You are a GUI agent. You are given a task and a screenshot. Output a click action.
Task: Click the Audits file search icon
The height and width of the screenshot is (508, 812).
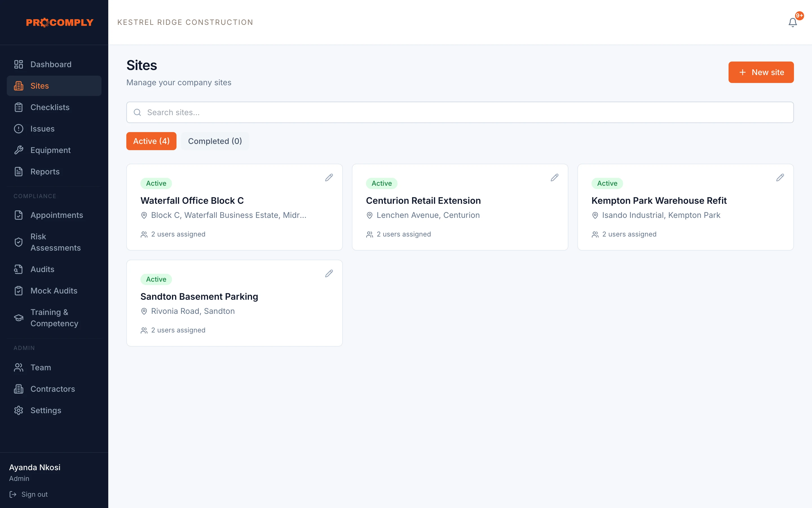pyautogui.click(x=18, y=270)
